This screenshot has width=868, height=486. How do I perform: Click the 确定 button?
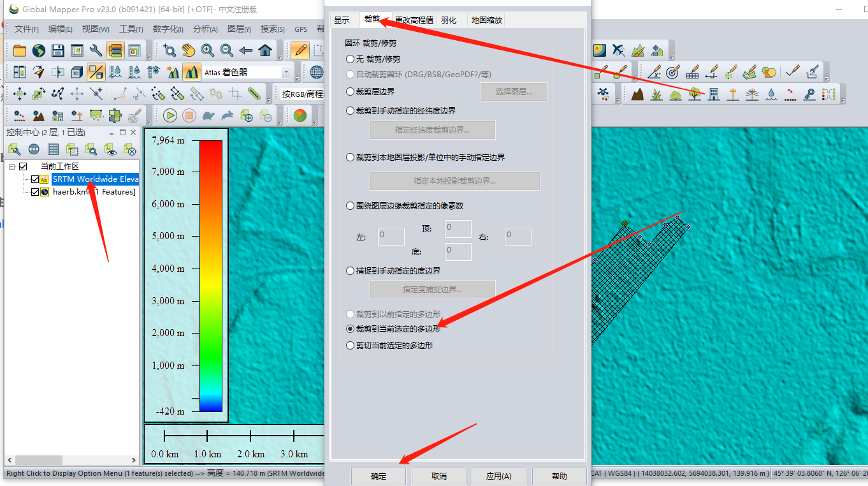coord(379,476)
